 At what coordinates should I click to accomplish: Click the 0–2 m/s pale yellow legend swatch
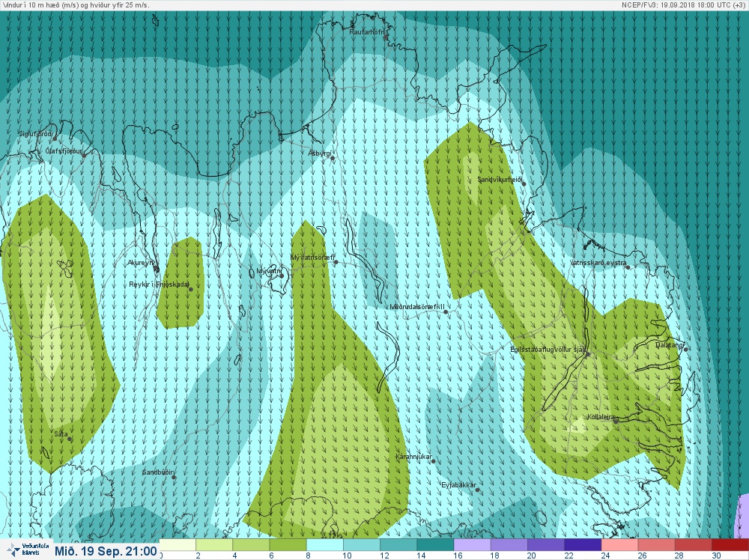pyautogui.click(x=178, y=545)
